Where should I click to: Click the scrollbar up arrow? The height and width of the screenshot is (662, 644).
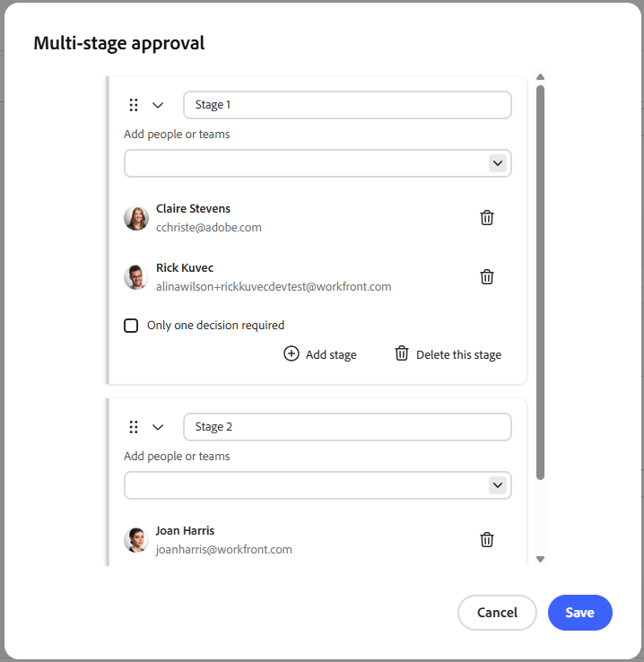[x=540, y=77]
